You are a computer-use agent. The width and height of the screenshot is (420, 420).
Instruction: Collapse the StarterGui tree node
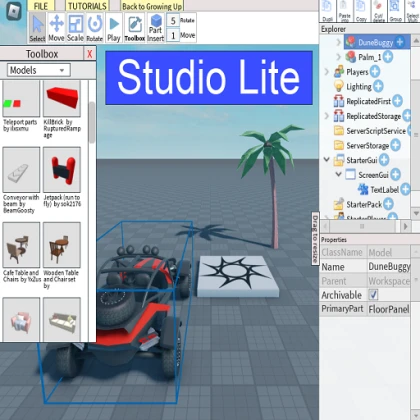click(x=327, y=160)
